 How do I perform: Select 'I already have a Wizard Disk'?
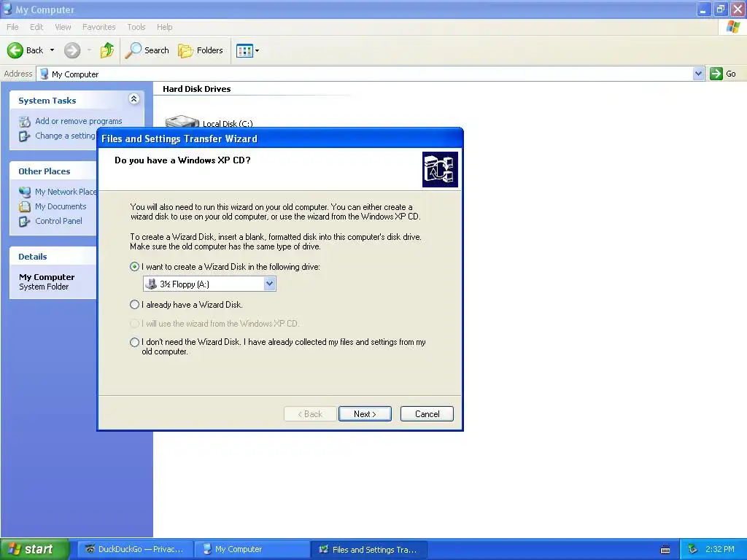(x=134, y=305)
